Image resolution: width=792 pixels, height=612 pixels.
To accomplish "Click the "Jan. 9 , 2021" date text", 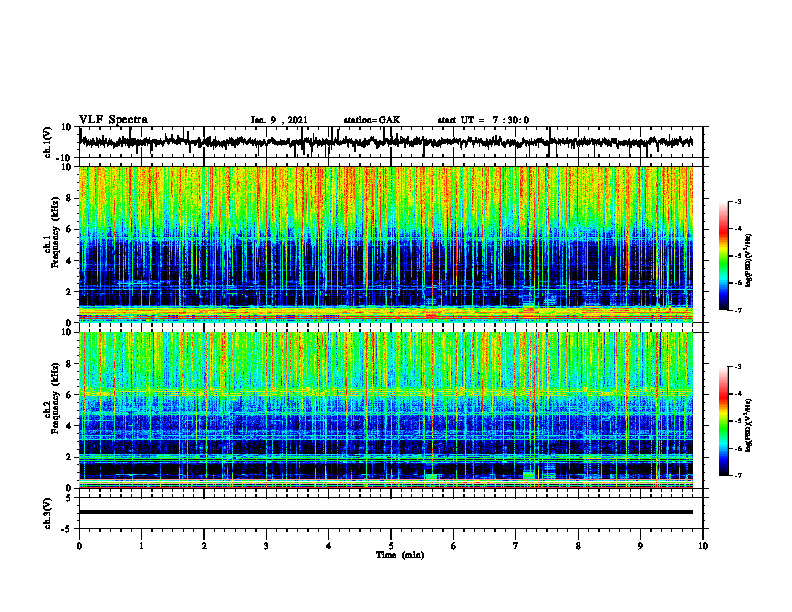I will pos(279,120).
